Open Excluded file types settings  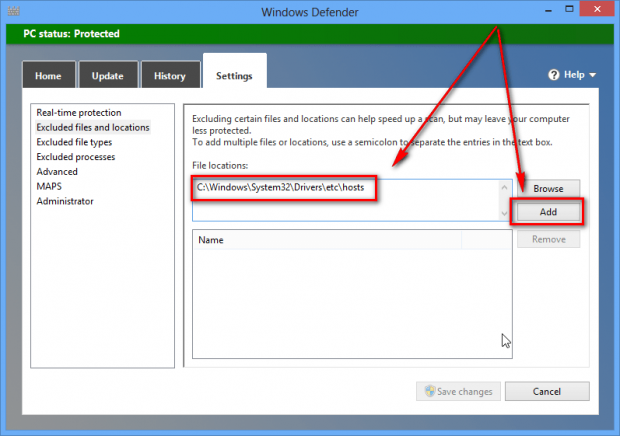coord(74,142)
